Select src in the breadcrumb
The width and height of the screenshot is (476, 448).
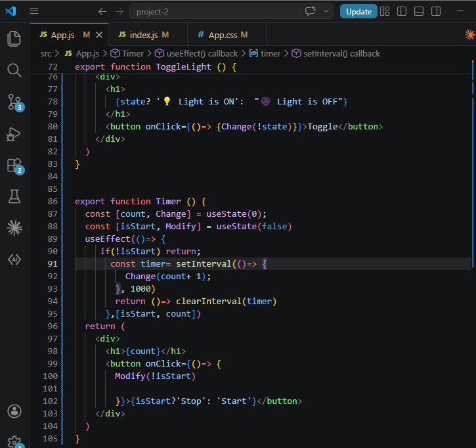[46, 54]
